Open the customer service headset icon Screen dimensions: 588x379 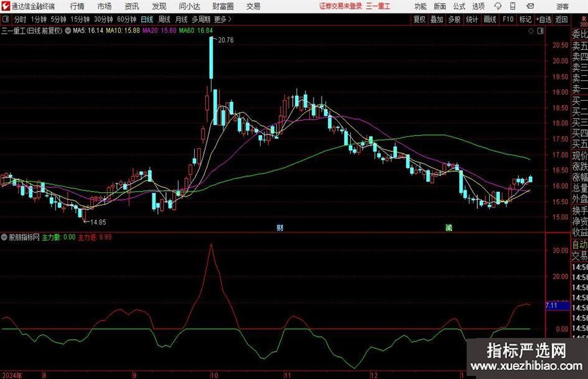(x=498, y=6)
